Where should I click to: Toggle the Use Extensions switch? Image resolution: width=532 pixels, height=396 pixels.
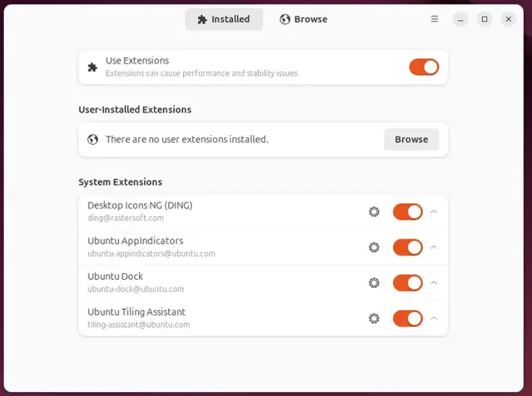[424, 67]
